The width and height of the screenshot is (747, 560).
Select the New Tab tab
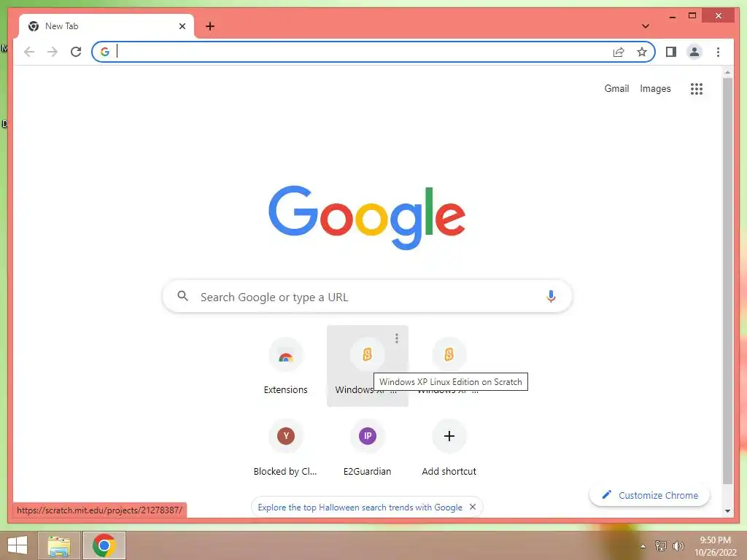[x=107, y=26]
